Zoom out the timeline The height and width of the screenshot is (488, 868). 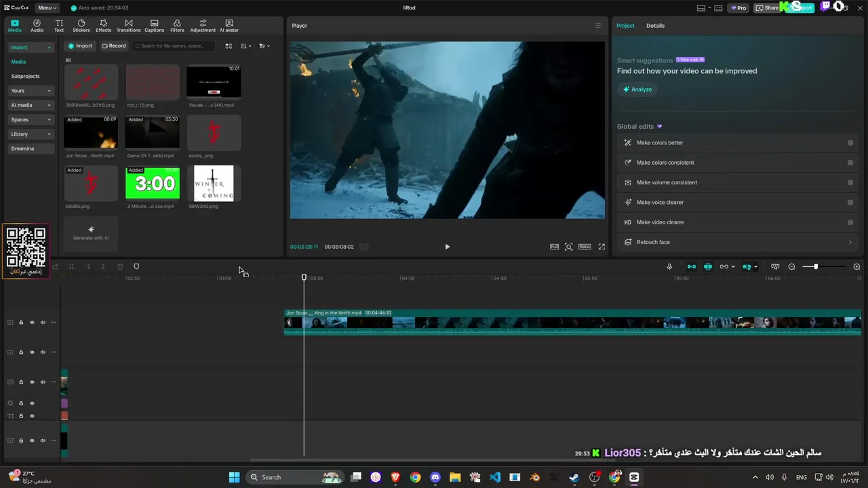[x=791, y=266]
